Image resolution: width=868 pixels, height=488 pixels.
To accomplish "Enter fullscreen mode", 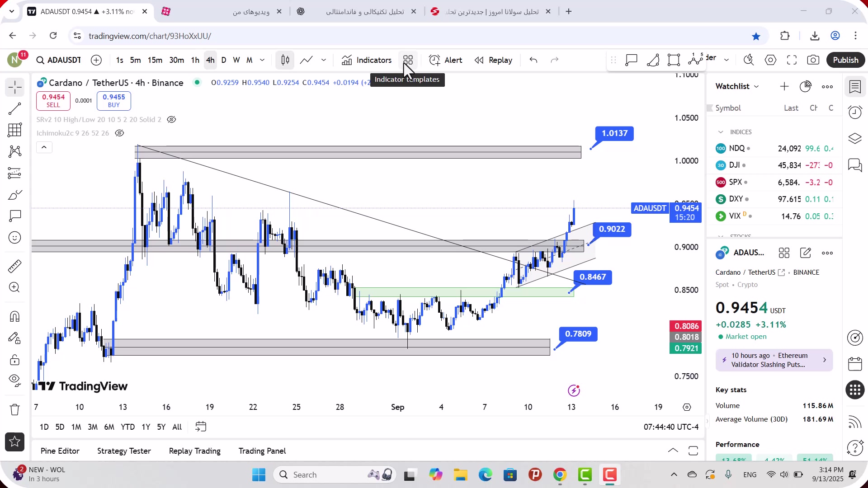I will (x=792, y=60).
